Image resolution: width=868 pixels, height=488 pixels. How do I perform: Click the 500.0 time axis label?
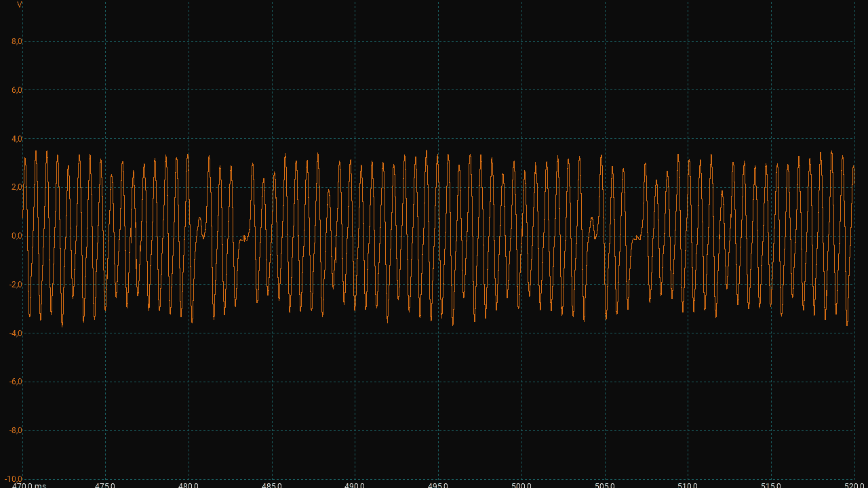click(x=521, y=485)
